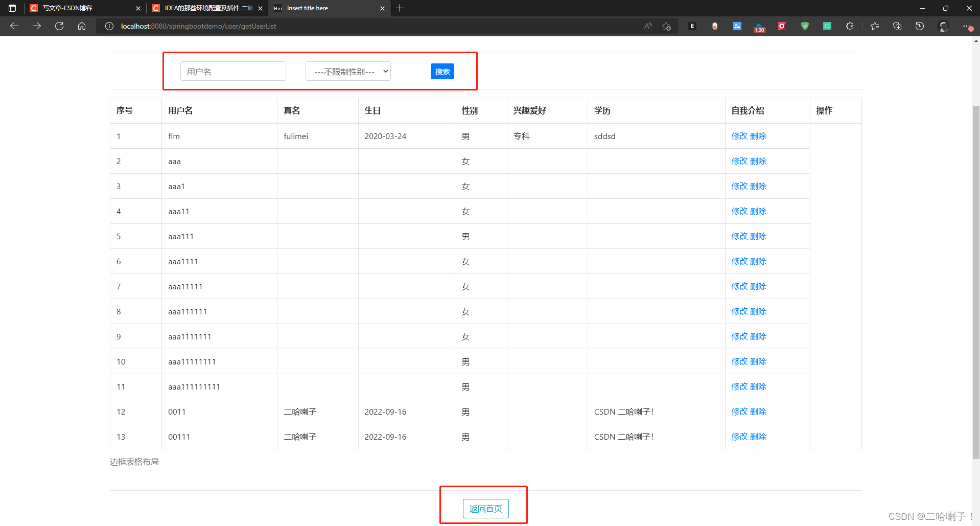Screen dimensions: 980x526
Task: Open the user profile avatar
Action: tap(944, 26)
